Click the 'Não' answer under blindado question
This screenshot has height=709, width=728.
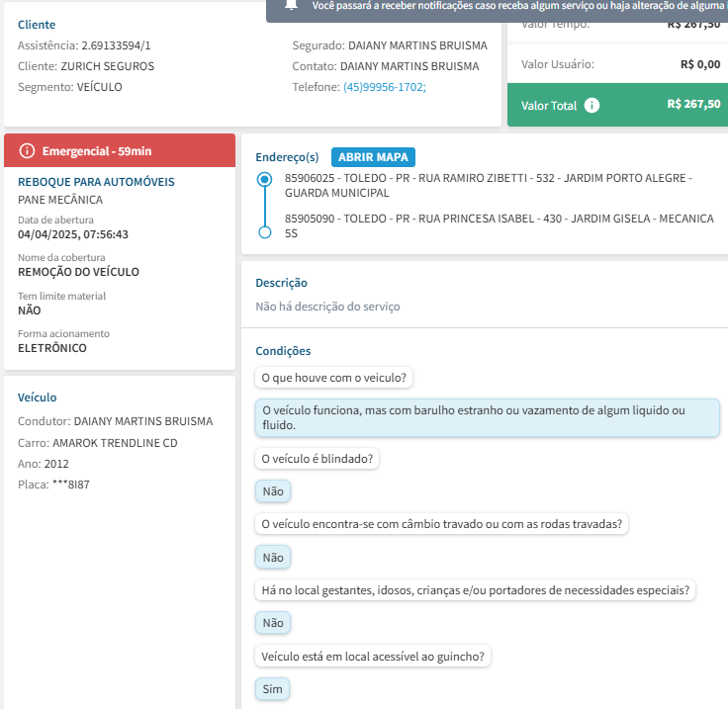click(273, 491)
